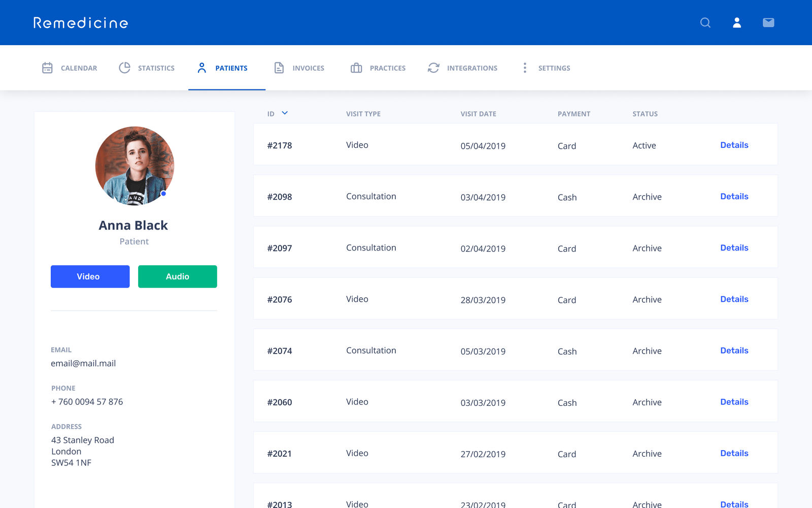
Task: Click the Remedicine logo
Action: tap(81, 23)
